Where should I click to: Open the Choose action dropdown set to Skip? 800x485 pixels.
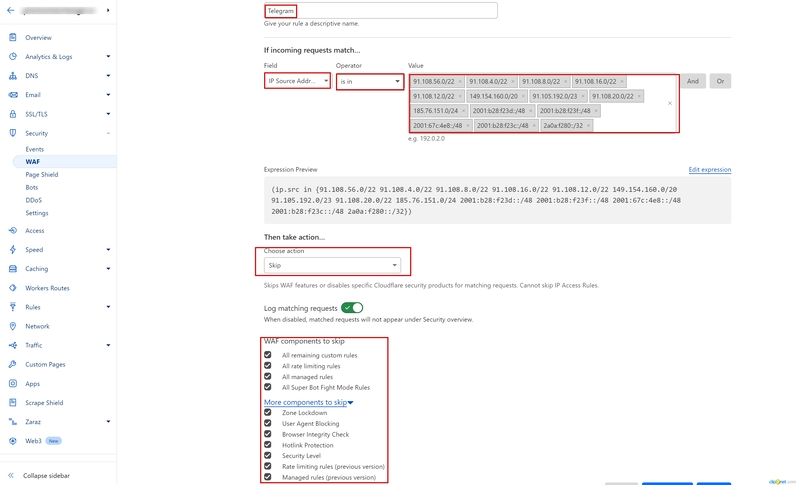[x=332, y=265]
